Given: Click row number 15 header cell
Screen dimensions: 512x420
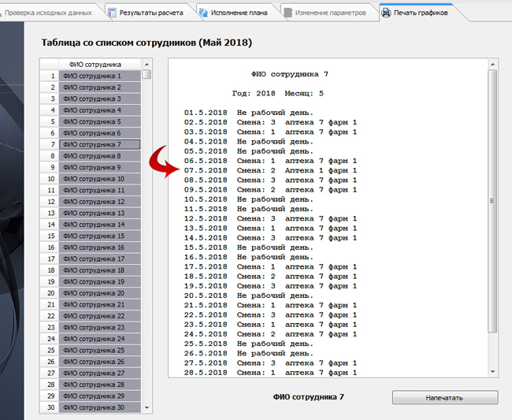Looking at the screenshot, I should (50, 236).
